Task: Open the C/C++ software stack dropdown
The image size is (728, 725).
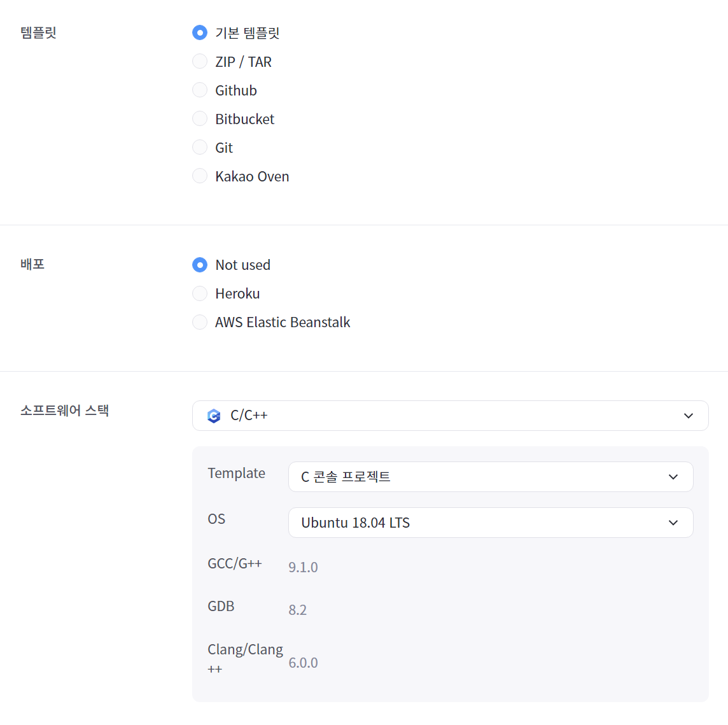Action: [450, 416]
